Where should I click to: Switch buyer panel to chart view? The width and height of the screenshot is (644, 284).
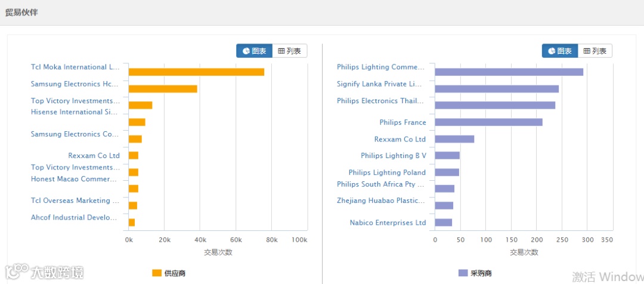[560, 51]
